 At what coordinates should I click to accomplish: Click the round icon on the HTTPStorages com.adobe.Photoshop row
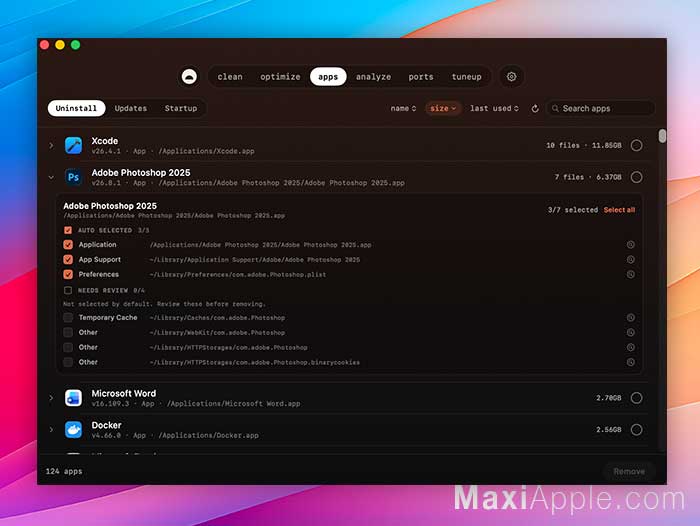coord(631,347)
